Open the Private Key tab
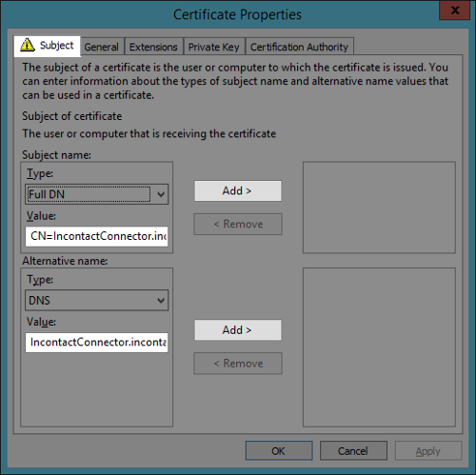This screenshot has height=475, width=476. (x=213, y=47)
